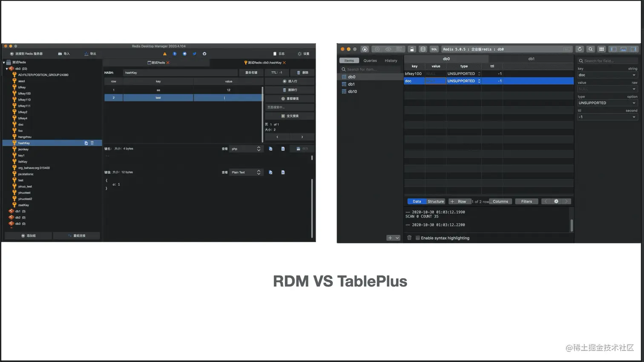Open the GitHub icon in RDM toolbar

tap(204, 54)
